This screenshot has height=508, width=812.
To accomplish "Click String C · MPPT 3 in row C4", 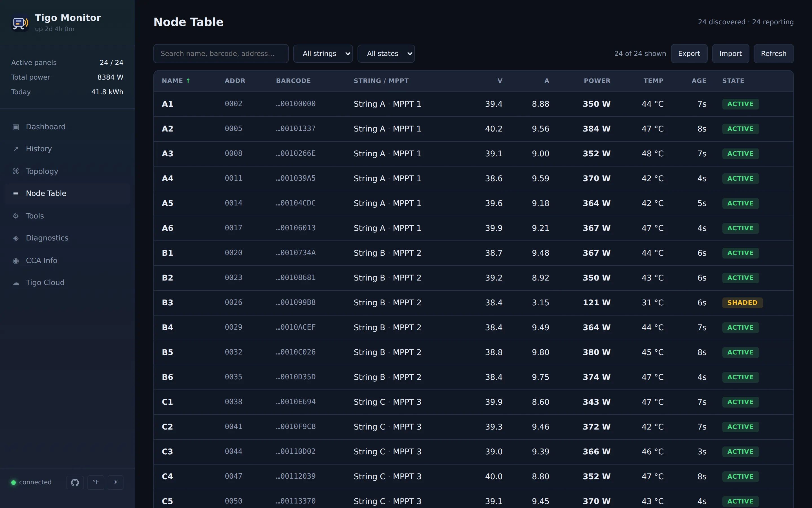I will pos(387,477).
